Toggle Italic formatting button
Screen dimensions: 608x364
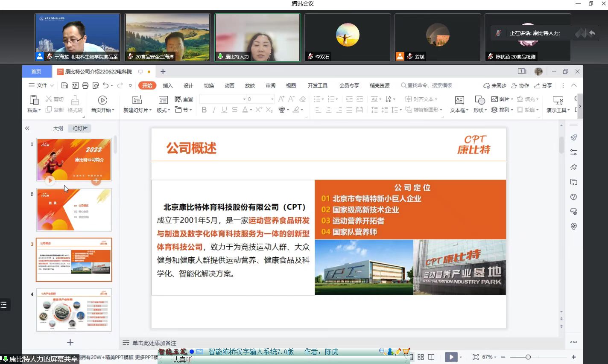click(x=214, y=110)
